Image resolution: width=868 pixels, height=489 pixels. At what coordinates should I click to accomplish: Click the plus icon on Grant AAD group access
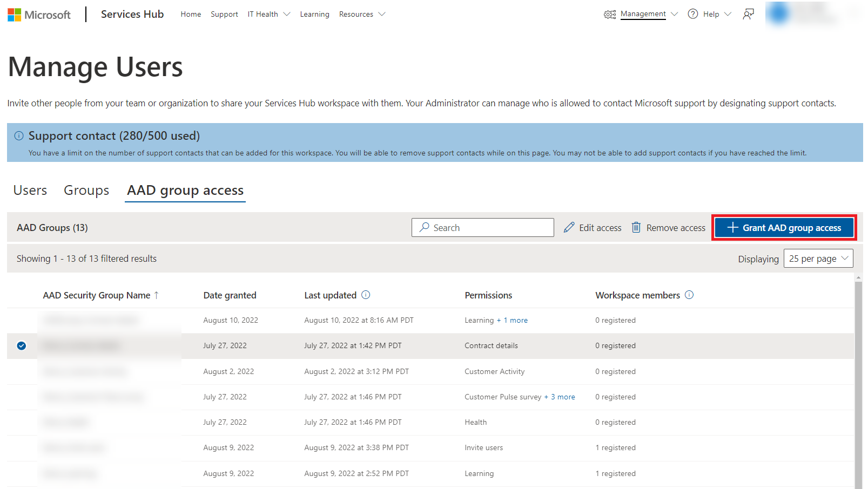pyautogui.click(x=732, y=227)
